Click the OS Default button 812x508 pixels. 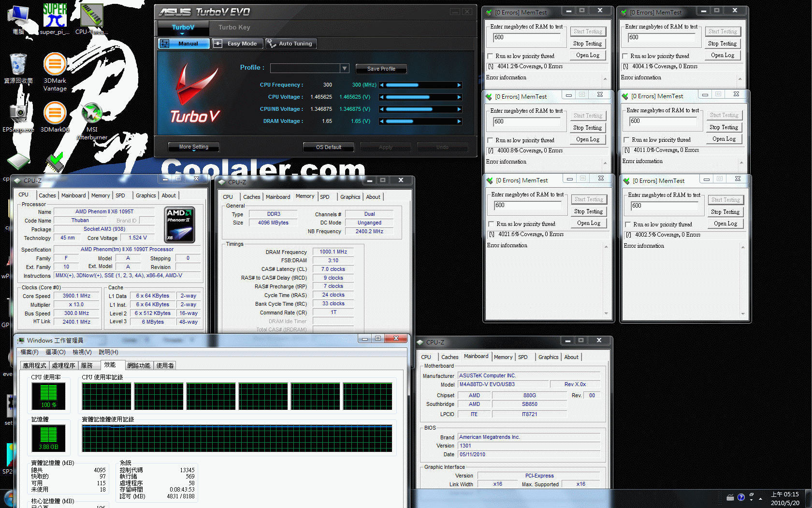[x=329, y=147]
